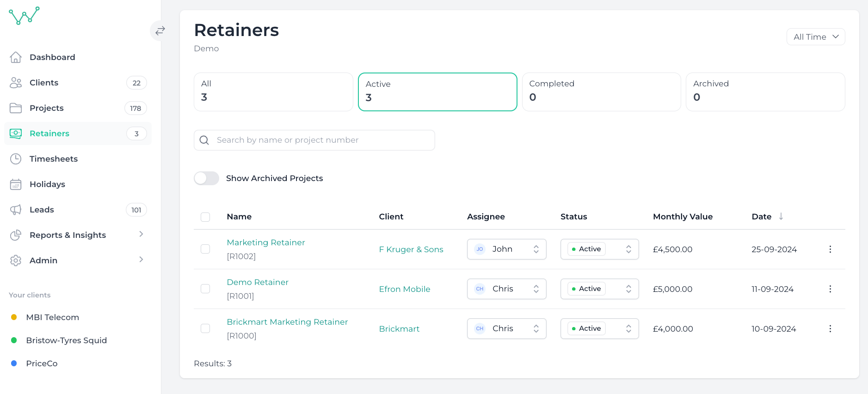
Task: Tick the select-all checkbox in the table header
Action: 205,217
